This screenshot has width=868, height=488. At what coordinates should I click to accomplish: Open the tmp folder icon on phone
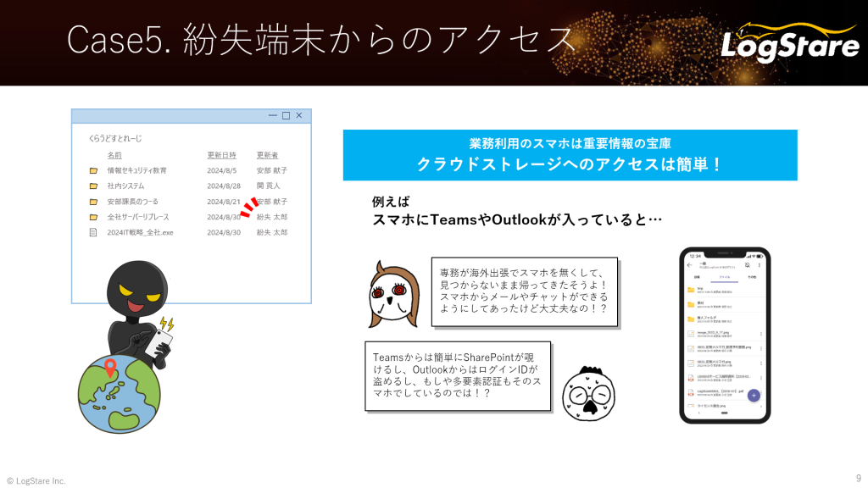click(x=691, y=290)
